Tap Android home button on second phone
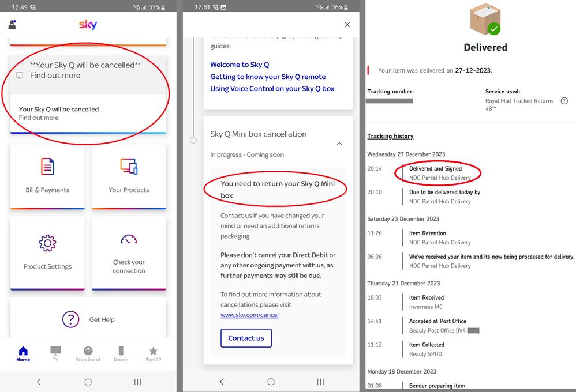This screenshot has width=576, height=392. click(271, 382)
